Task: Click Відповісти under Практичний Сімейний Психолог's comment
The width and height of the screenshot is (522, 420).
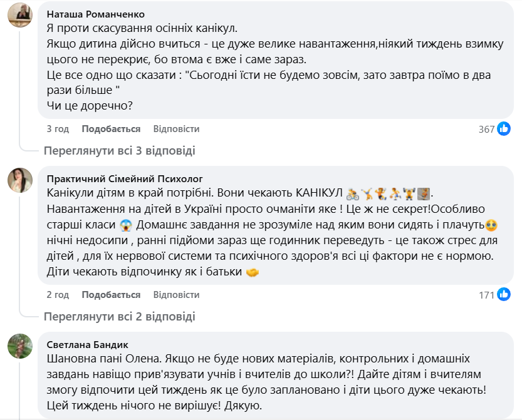Action: point(176,295)
